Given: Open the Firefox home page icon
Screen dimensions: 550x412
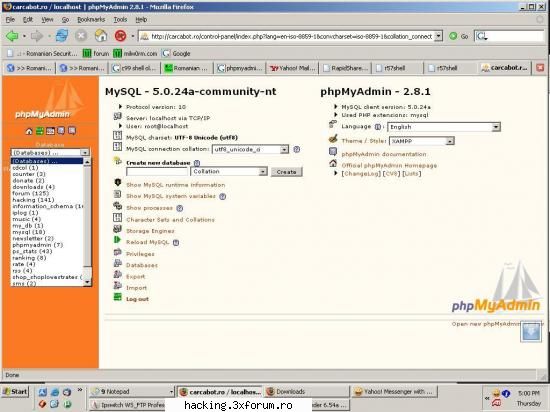Looking at the screenshot, I should coord(101,35).
